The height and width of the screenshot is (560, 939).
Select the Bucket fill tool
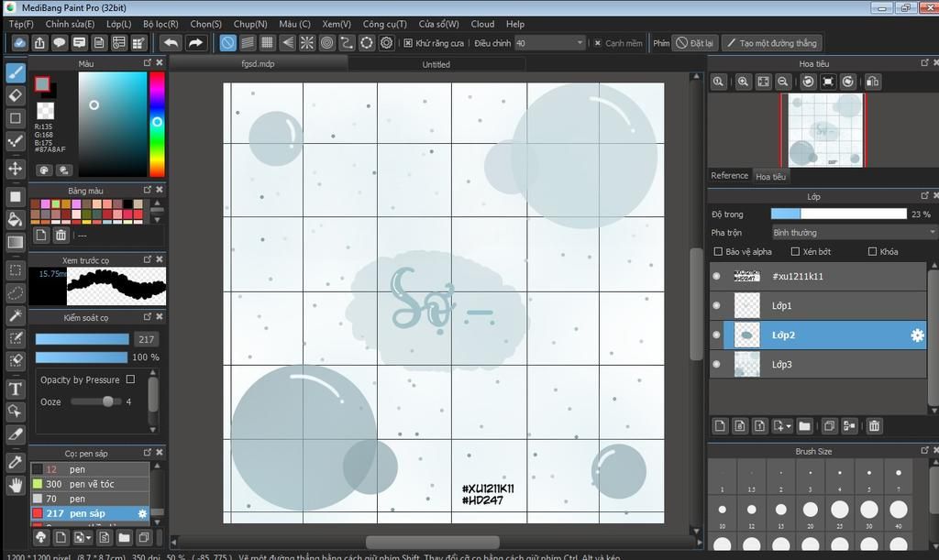tap(16, 219)
